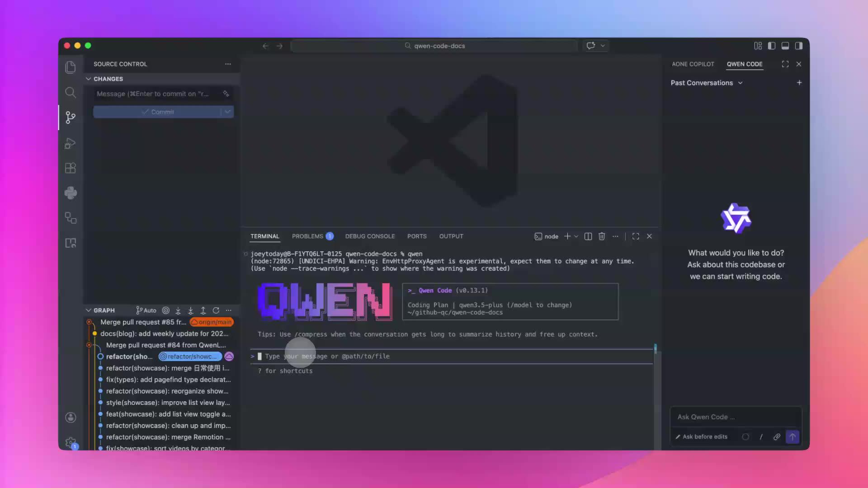The width and height of the screenshot is (868, 488).
Task: Switch to AONE COPILOT tab
Action: point(693,64)
